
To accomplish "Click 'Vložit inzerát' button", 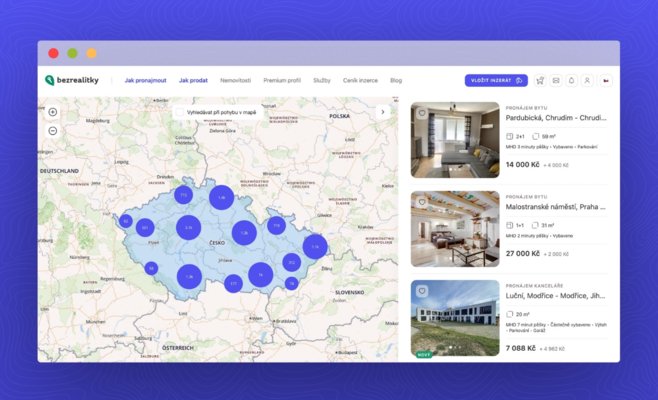I will (x=496, y=80).
